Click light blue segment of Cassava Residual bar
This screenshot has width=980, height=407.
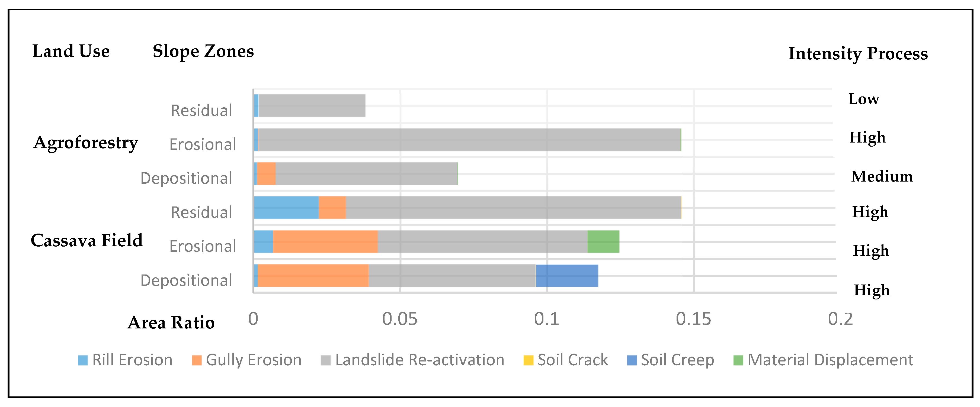286,208
